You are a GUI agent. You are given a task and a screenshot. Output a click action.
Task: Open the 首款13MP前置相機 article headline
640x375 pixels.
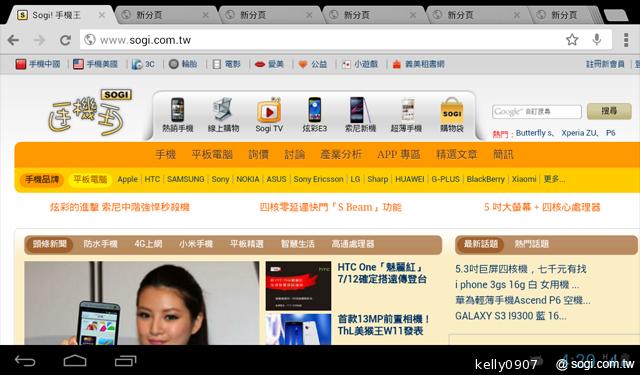384,325
